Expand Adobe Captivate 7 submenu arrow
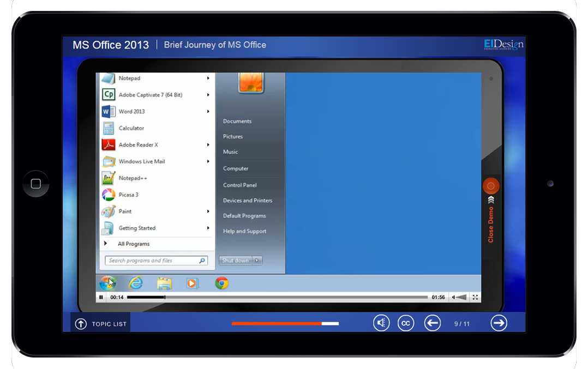 click(208, 95)
